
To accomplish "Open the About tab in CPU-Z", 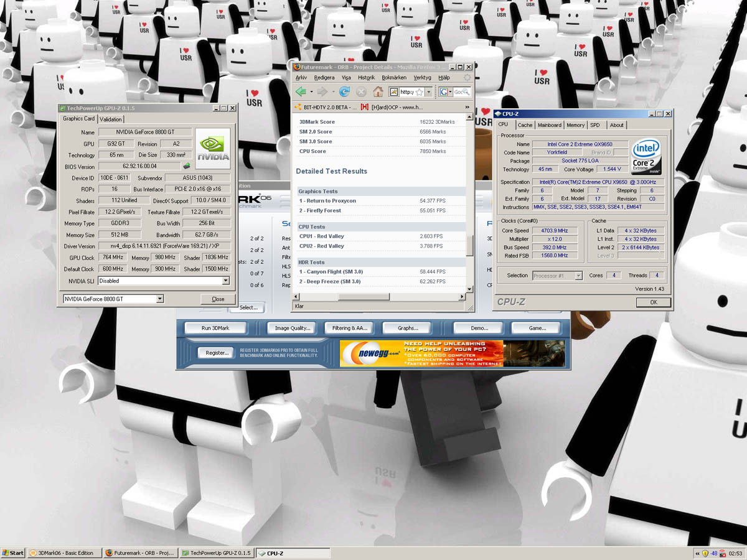I will tap(616, 125).
